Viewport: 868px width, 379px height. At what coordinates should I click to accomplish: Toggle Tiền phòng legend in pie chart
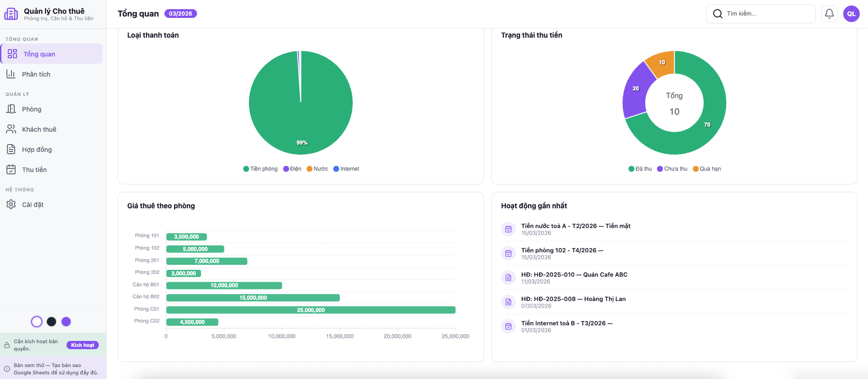click(260, 169)
